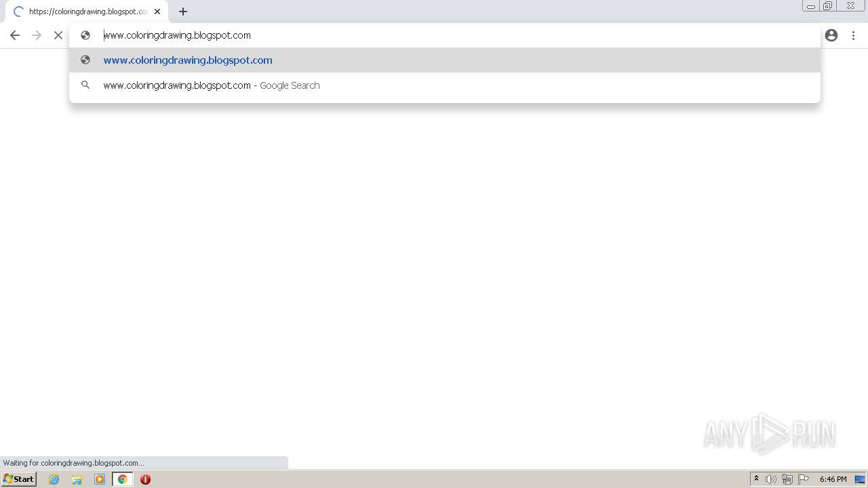Click the 'Waiting for coloringdrawing.blogspot.com' status text
Screen dimensions: 868x488
pyautogui.click(x=73, y=463)
